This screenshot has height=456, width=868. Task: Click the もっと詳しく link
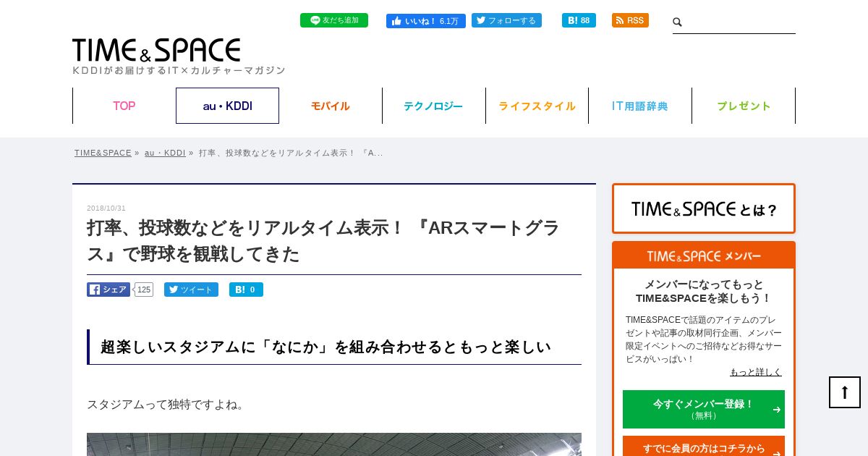click(756, 371)
